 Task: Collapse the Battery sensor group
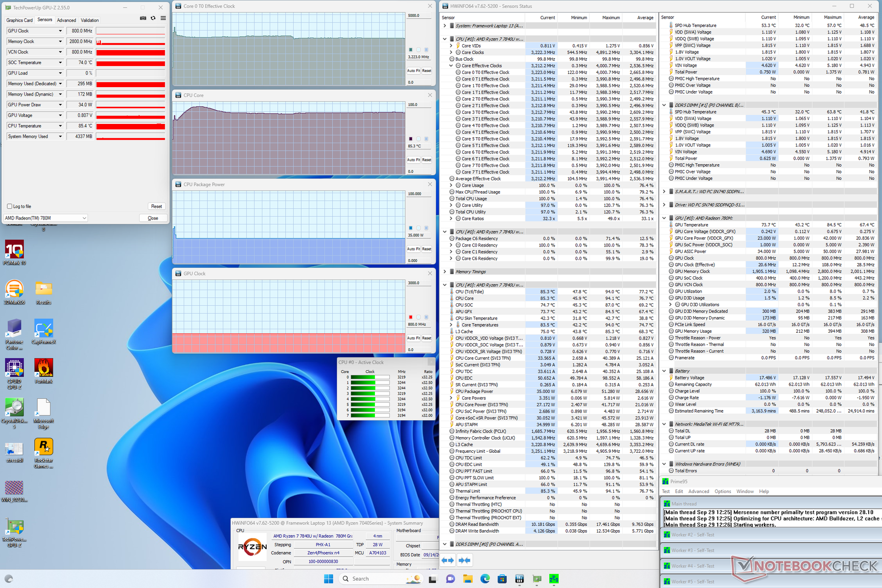tap(664, 371)
